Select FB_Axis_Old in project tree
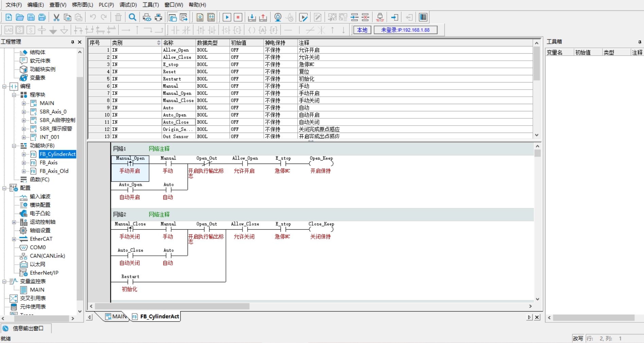 pyautogui.click(x=54, y=171)
